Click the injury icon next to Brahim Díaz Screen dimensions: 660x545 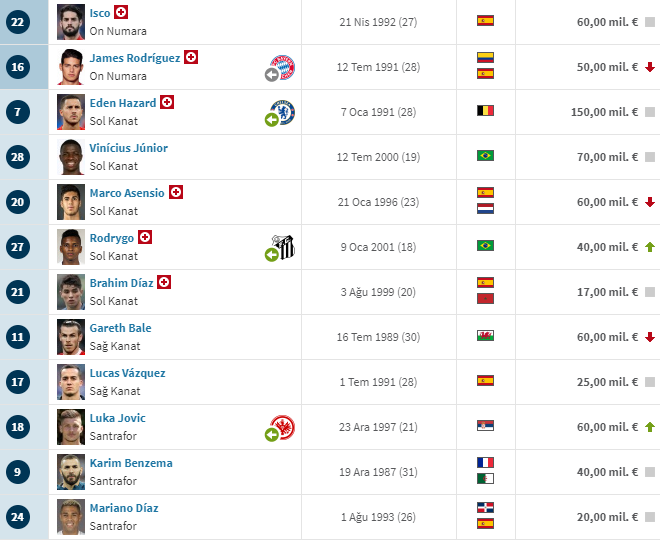pyautogui.click(x=164, y=282)
